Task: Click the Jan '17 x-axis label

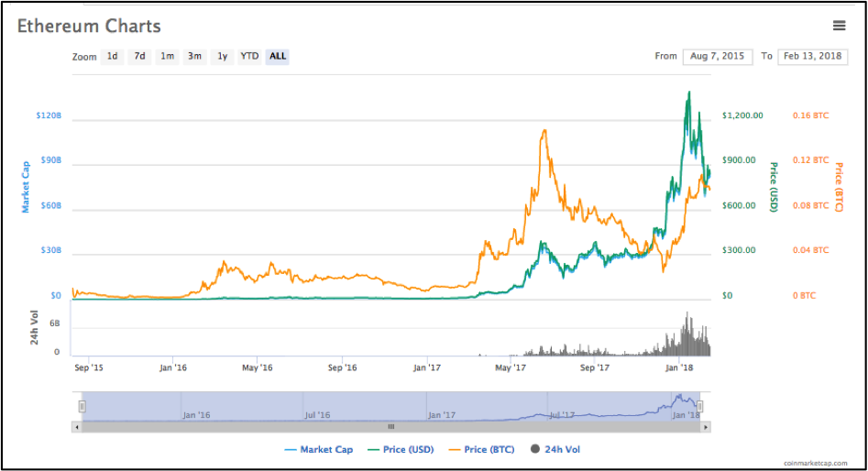Action: click(x=427, y=368)
